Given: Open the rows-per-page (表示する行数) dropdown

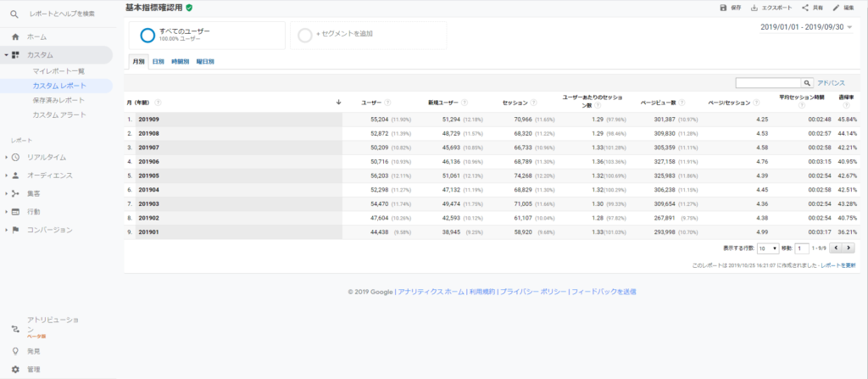Looking at the screenshot, I should point(768,248).
